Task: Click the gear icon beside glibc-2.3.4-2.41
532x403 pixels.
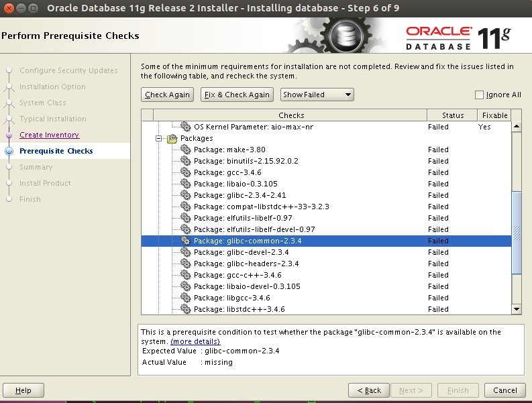Action: [185, 195]
